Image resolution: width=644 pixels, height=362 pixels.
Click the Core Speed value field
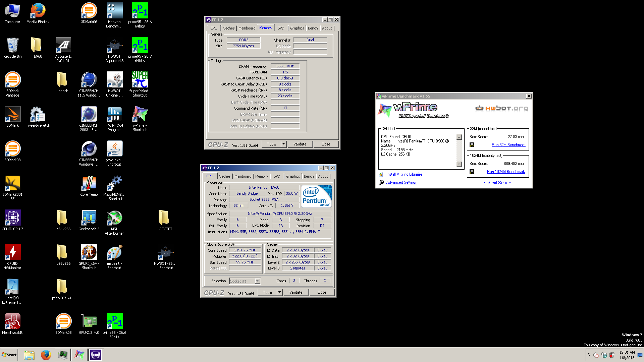coord(245,250)
